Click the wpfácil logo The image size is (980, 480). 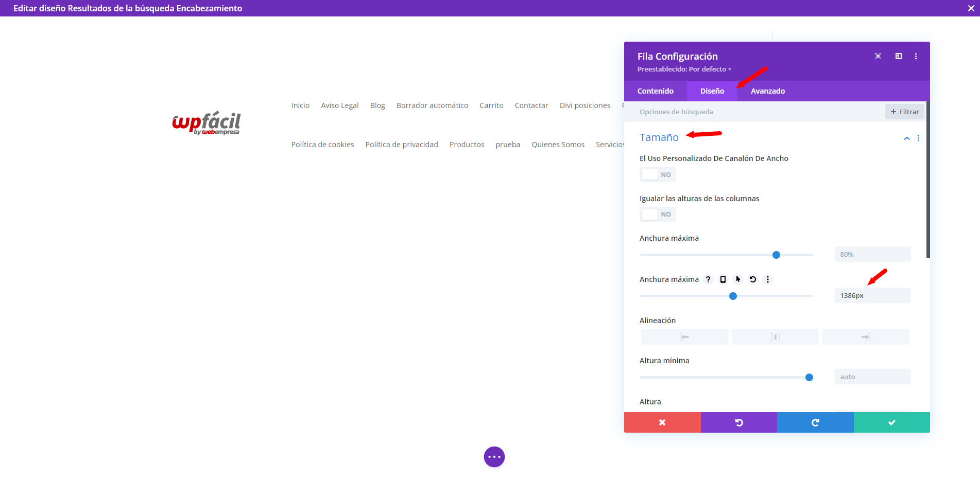pos(207,123)
